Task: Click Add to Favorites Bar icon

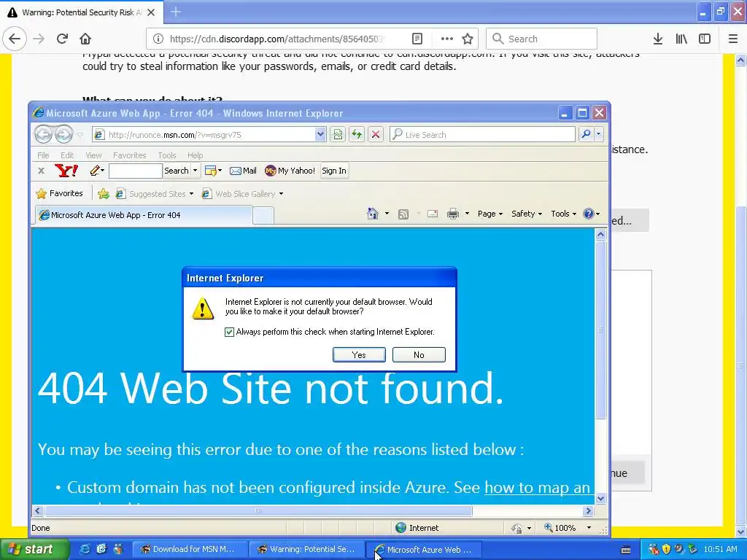Action: [x=104, y=193]
